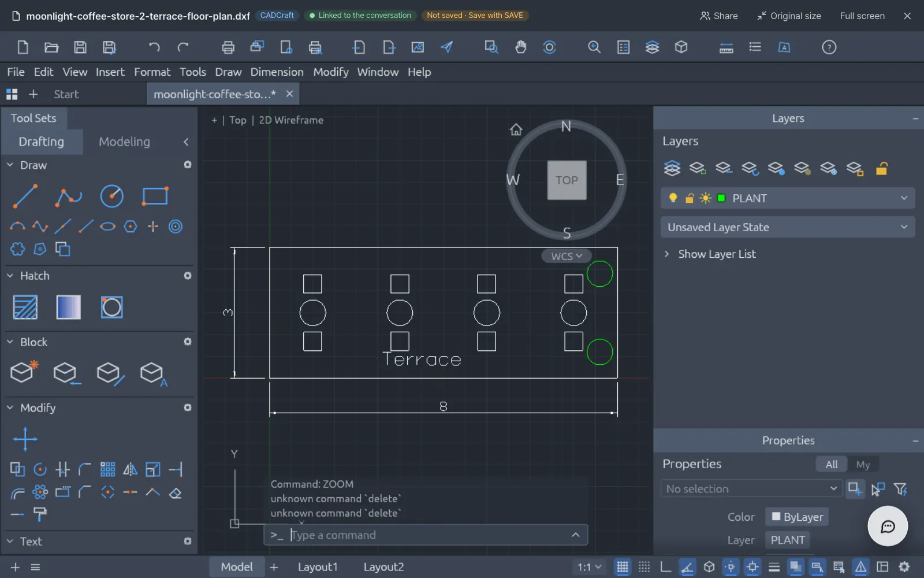Click the Full screen button
Image resolution: width=924 pixels, height=578 pixels.
(x=862, y=16)
